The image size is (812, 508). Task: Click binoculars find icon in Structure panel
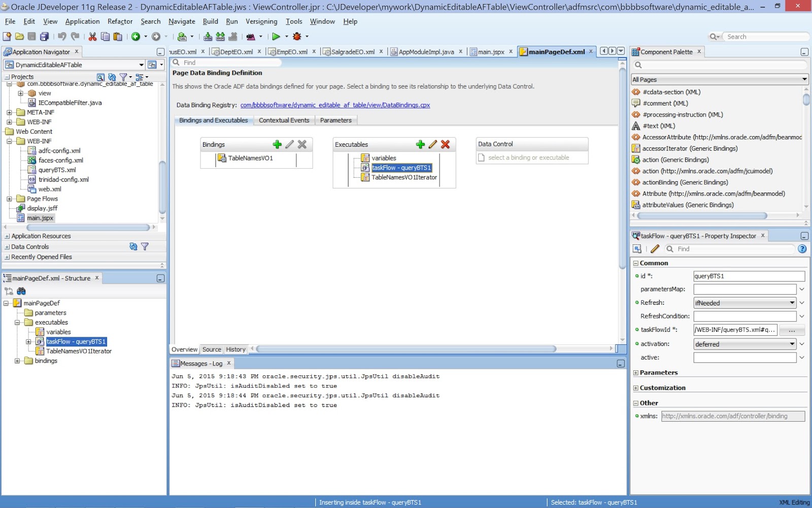click(21, 291)
